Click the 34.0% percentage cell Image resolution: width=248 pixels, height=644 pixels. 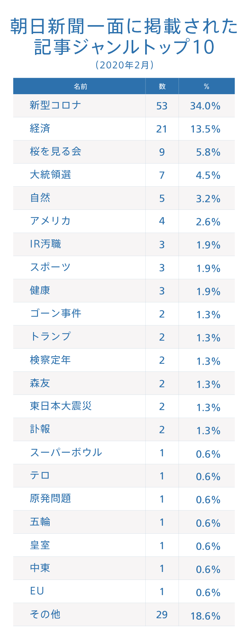(x=205, y=106)
